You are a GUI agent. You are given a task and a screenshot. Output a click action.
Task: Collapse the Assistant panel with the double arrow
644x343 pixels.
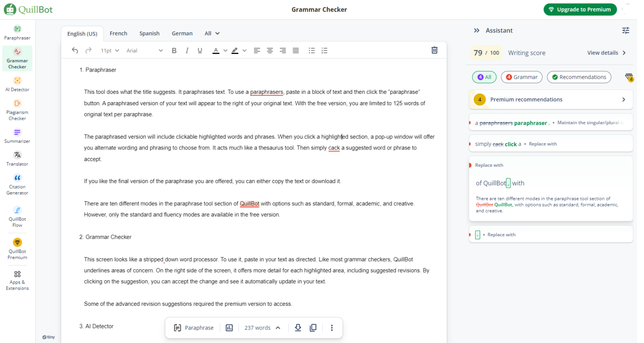coord(477,31)
